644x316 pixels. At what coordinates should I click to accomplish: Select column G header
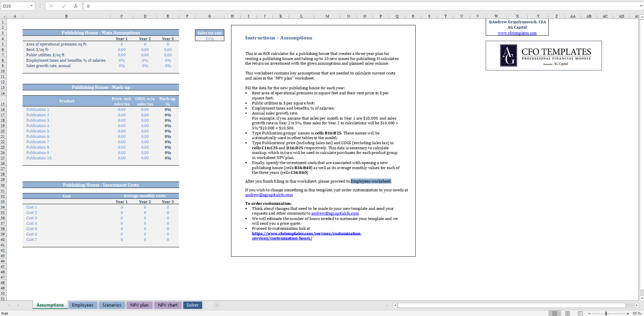click(x=210, y=16)
